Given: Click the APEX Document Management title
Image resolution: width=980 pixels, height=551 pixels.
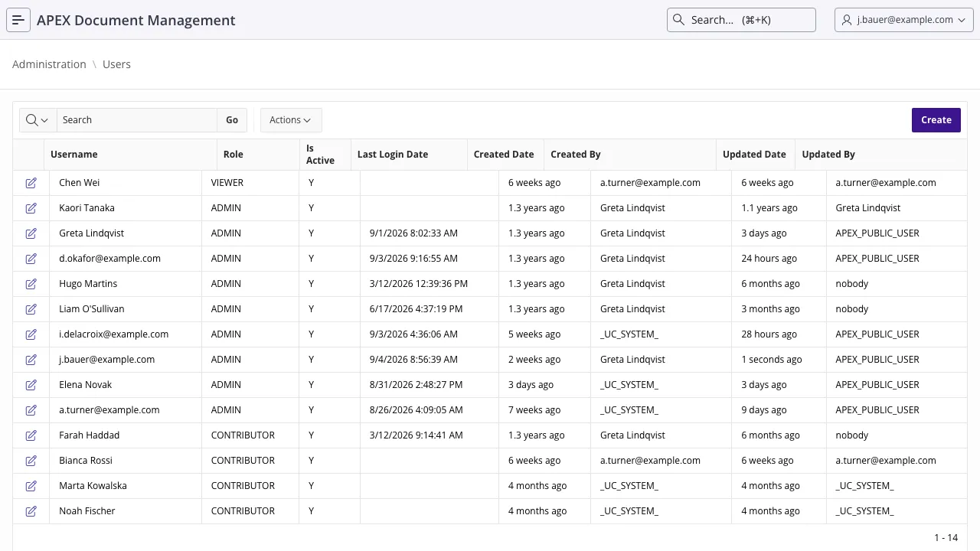Looking at the screenshot, I should click(x=136, y=20).
